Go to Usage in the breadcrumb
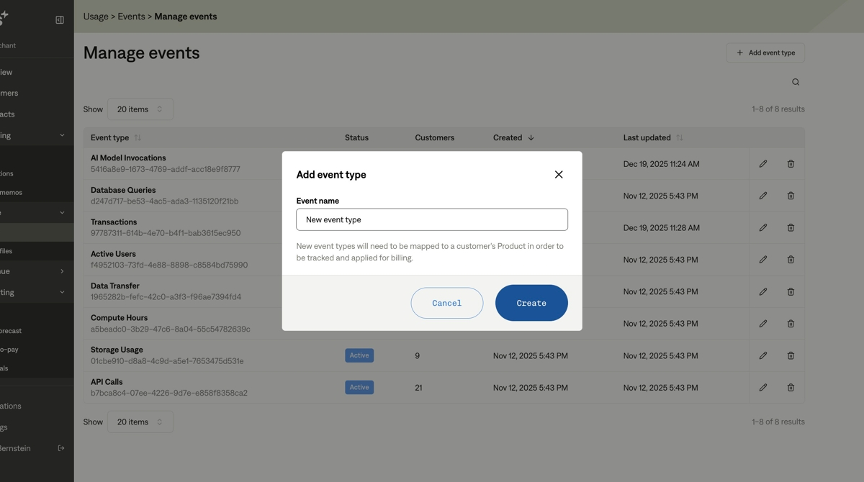 pos(96,16)
